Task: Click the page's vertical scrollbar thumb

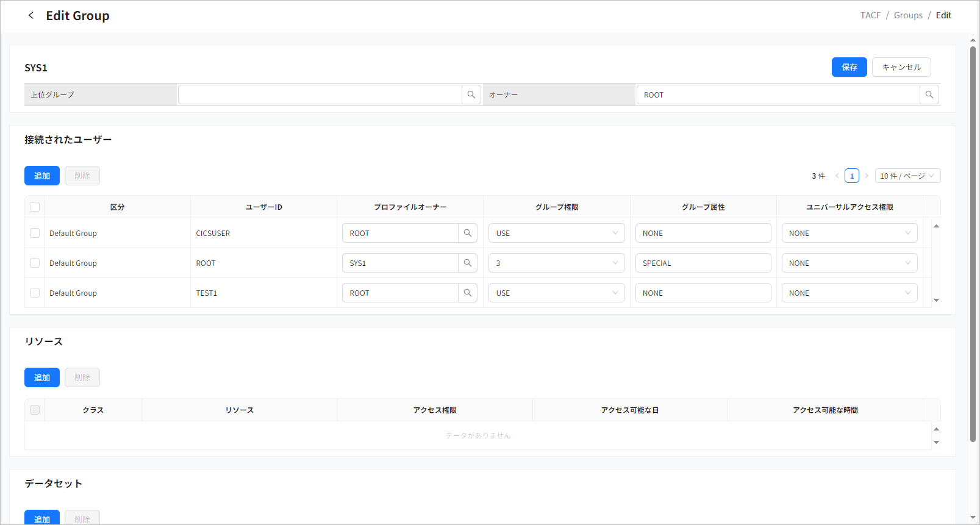Action: [x=973, y=244]
